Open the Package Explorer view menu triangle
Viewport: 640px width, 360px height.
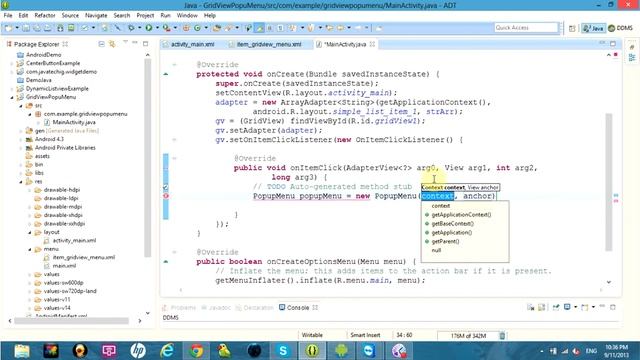click(x=125, y=42)
